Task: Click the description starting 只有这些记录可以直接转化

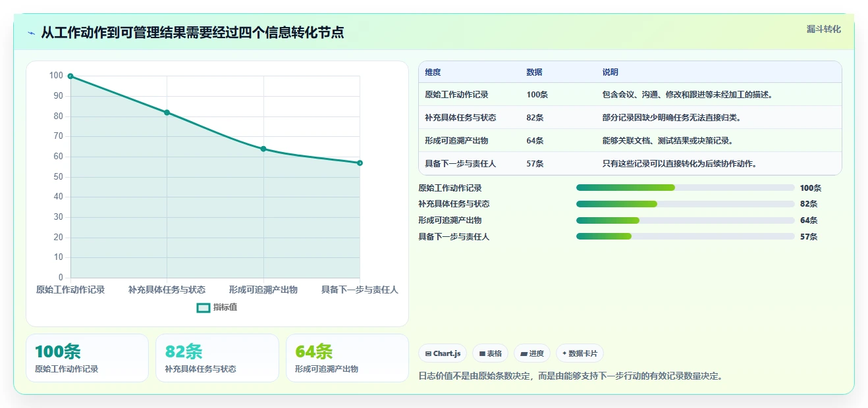Action: pyautogui.click(x=679, y=164)
